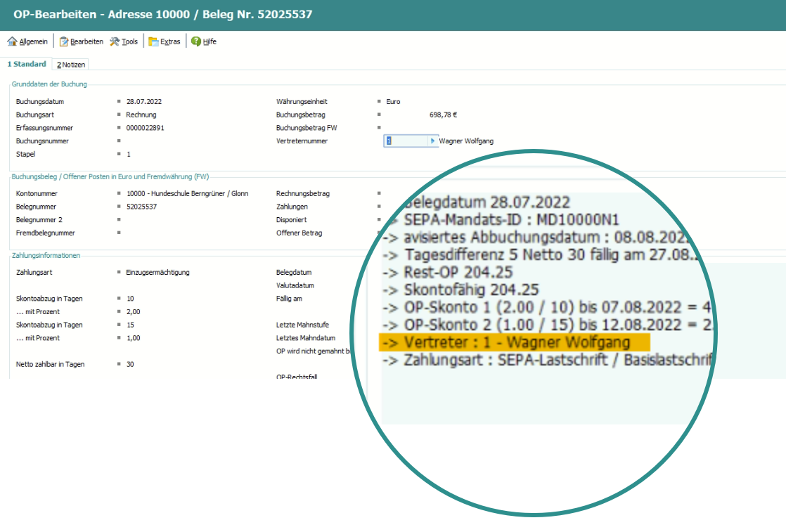The image size is (786, 532).
Task: Click the Bearbeiten edit icon
Action: pos(64,41)
